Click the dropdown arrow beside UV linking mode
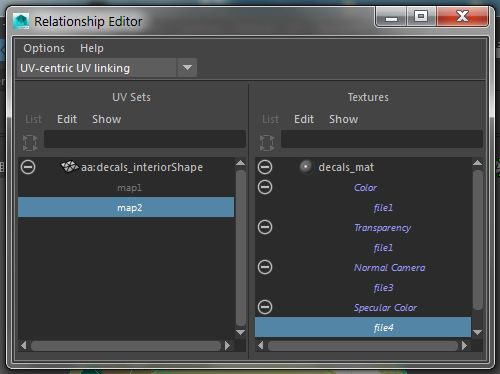 [x=187, y=68]
